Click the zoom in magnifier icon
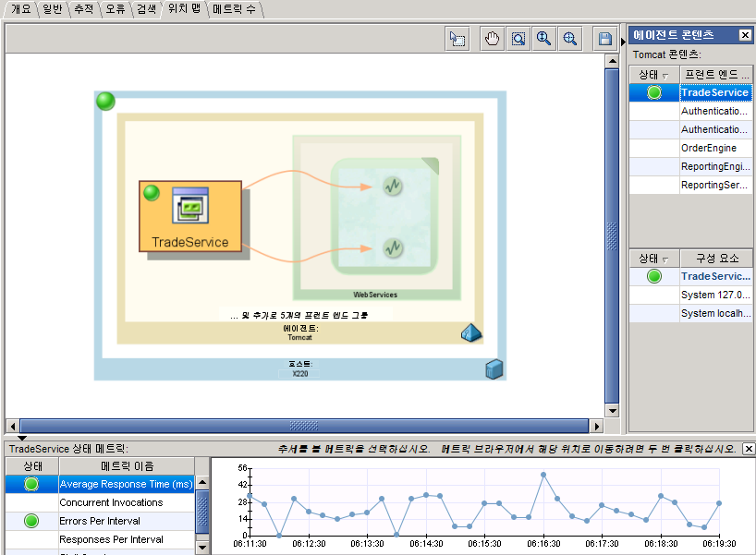 pyautogui.click(x=544, y=39)
